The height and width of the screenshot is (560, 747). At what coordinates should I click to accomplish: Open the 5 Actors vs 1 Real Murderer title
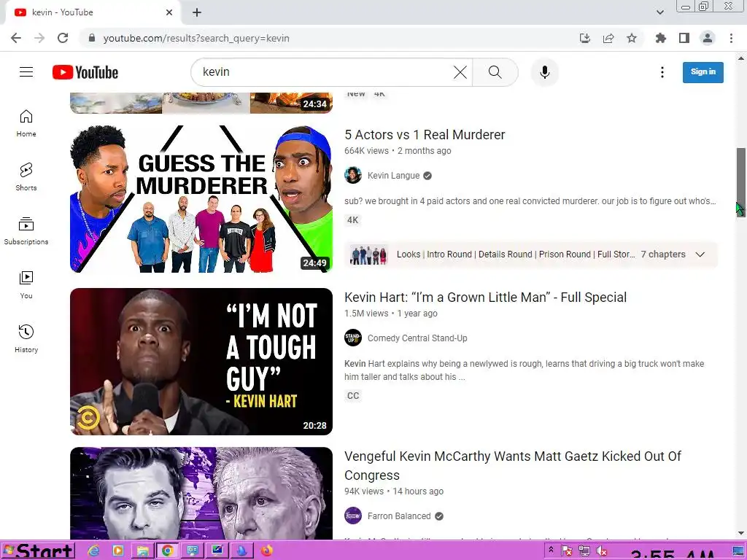click(x=425, y=135)
